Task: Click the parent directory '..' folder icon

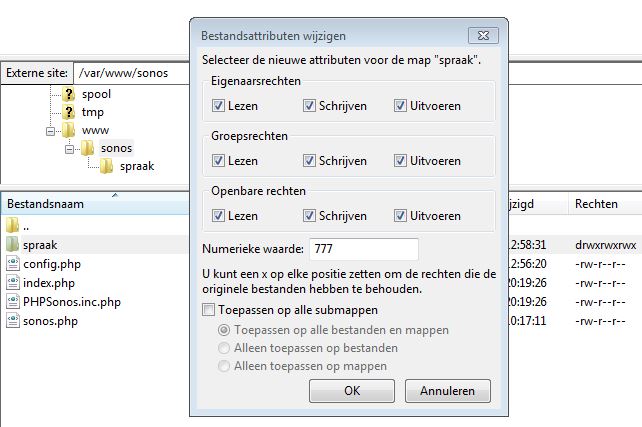Action: coord(13,226)
